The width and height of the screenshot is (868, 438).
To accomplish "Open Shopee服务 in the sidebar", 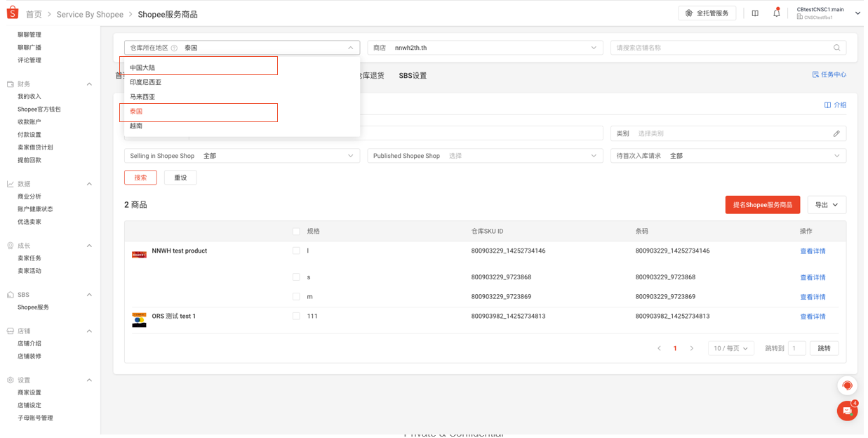I will click(34, 307).
